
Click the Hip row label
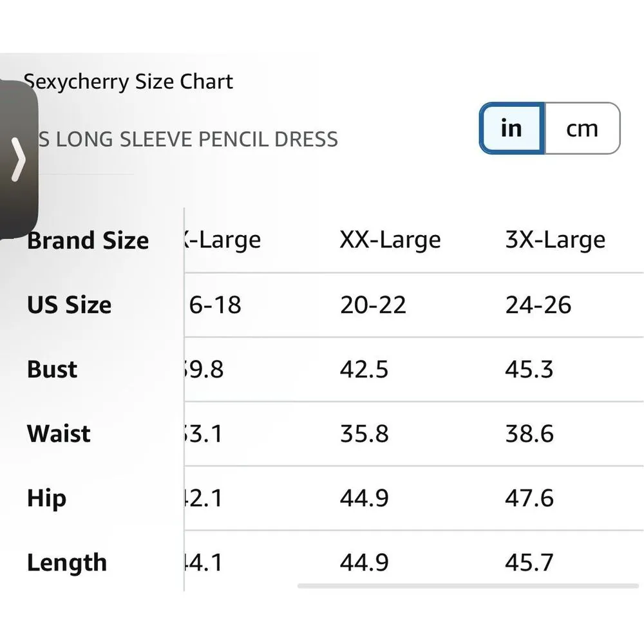(x=45, y=498)
